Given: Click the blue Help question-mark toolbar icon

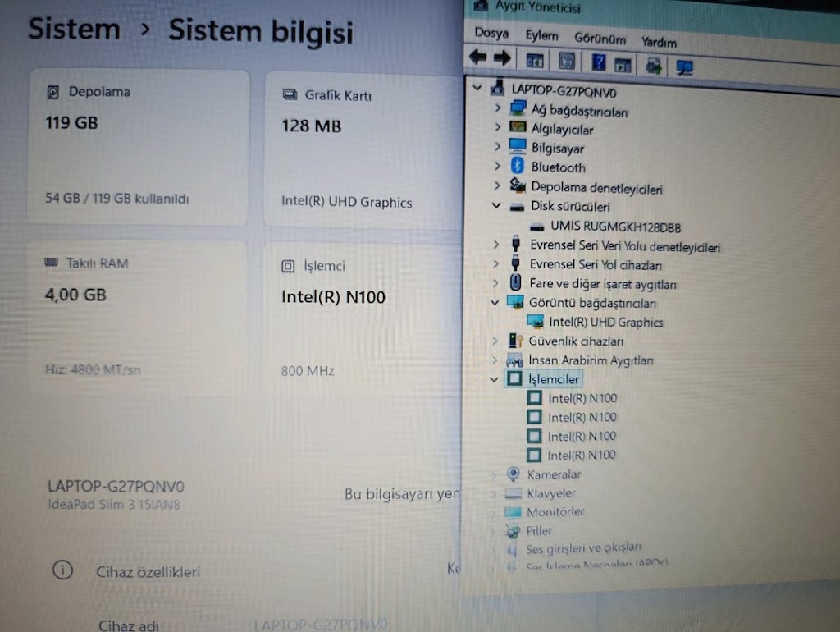Looking at the screenshot, I should [598, 63].
